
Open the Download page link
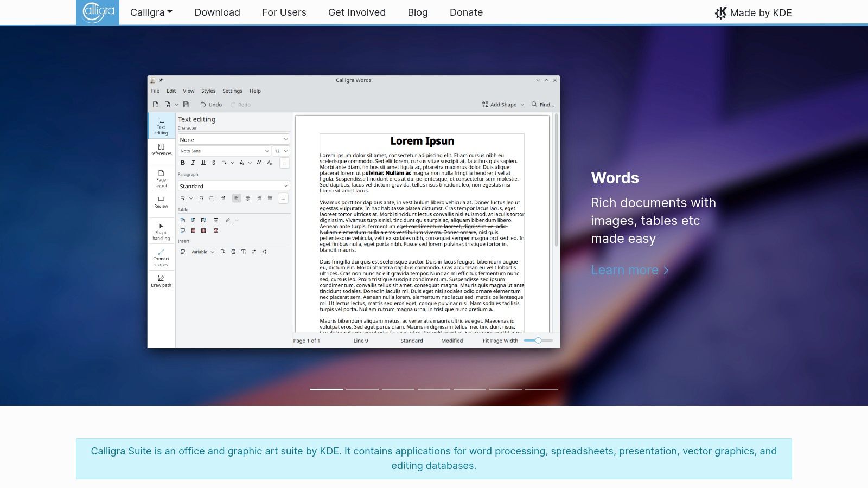click(x=217, y=12)
